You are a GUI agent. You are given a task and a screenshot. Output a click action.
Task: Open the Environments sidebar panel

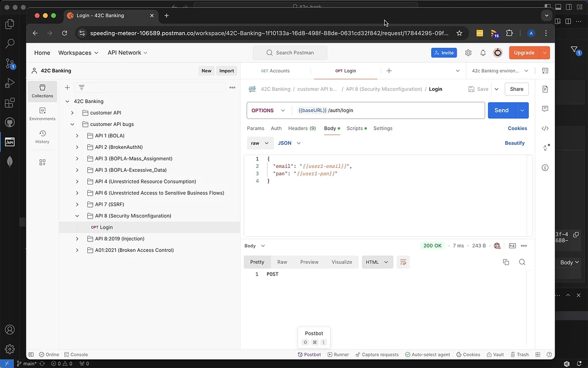[42, 114]
